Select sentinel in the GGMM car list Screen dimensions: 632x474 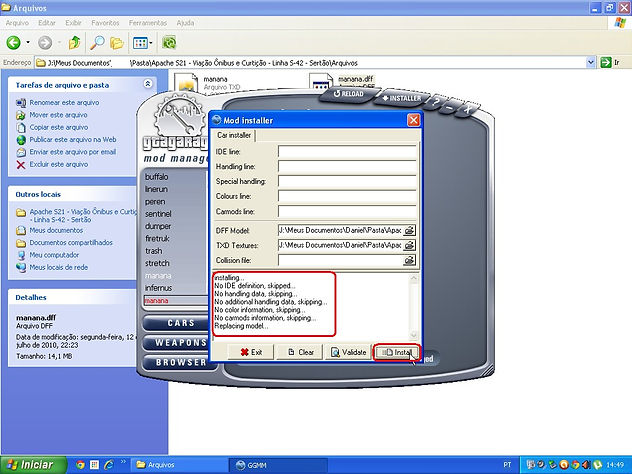pyautogui.click(x=158, y=214)
